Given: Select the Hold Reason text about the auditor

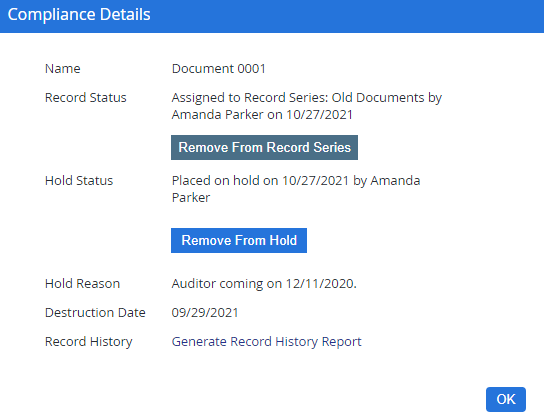Looking at the screenshot, I should coord(264,284).
